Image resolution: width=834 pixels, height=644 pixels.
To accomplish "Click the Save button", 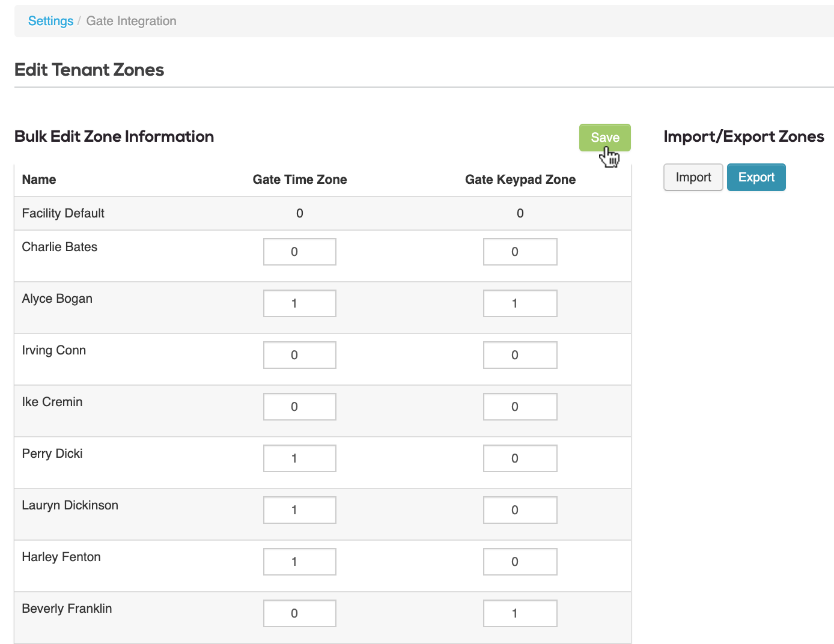I will pos(604,138).
